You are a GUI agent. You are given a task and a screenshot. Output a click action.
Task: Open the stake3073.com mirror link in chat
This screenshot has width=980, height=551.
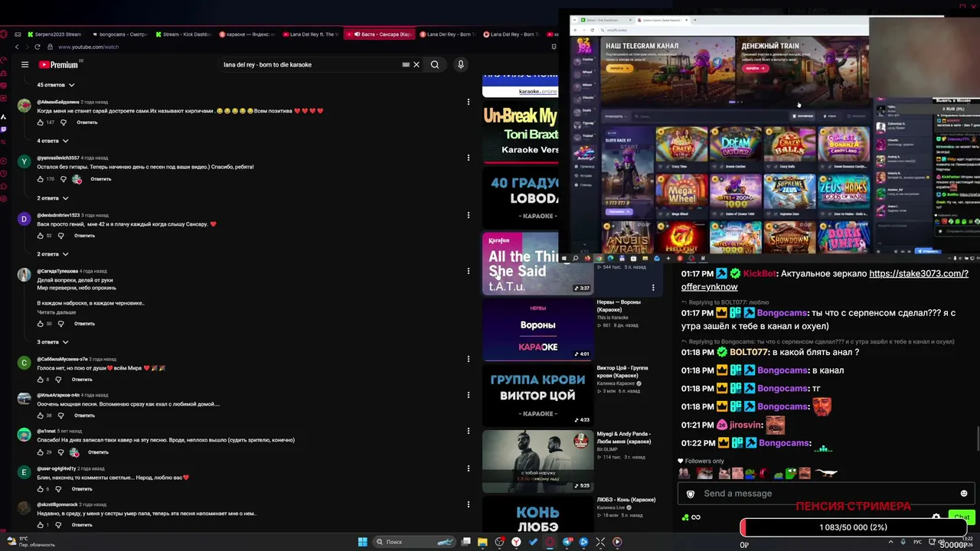click(825, 280)
